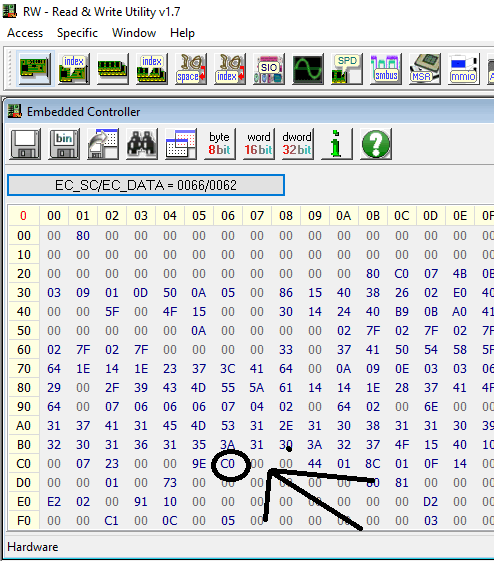
Task: Select value 5A in row 80
Action: tap(257, 388)
